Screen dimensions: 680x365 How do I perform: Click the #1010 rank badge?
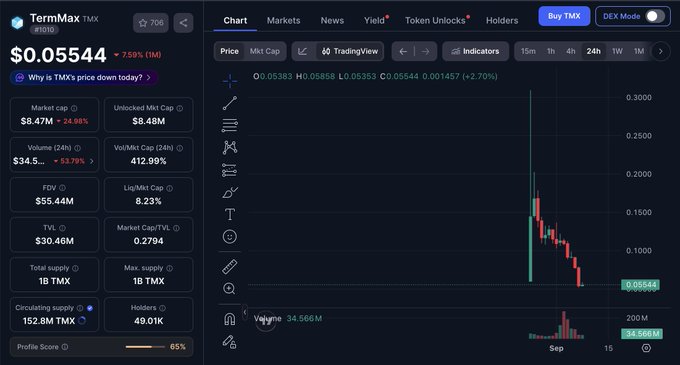click(44, 30)
